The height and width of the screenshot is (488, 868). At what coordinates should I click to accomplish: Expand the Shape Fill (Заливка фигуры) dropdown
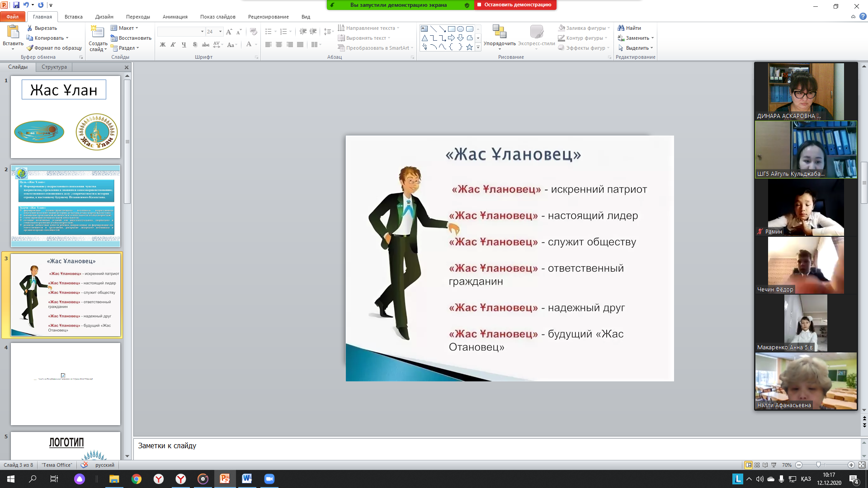(x=609, y=28)
